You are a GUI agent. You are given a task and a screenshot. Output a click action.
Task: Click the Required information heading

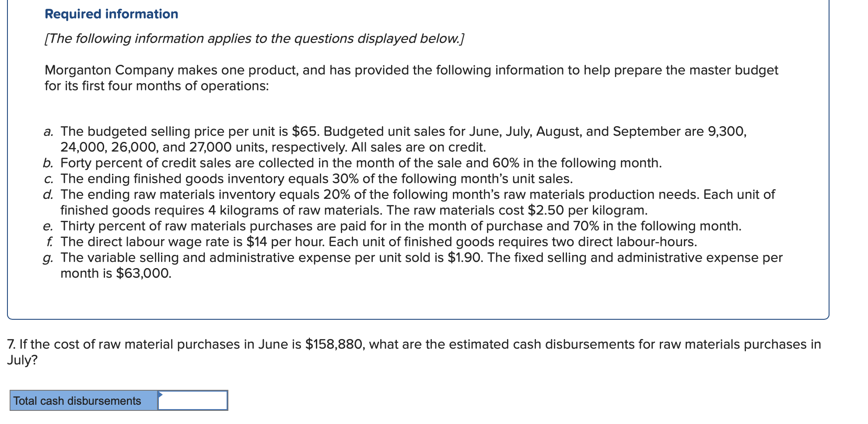pyautogui.click(x=111, y=14)
